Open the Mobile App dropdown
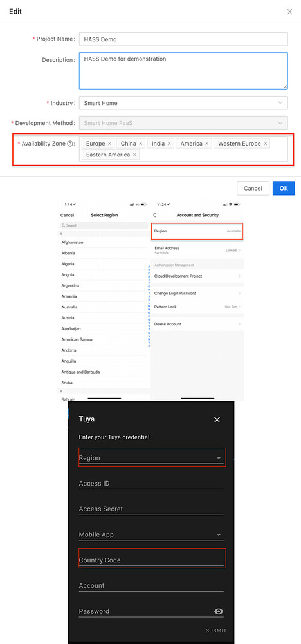 click(x=151, y=535)
